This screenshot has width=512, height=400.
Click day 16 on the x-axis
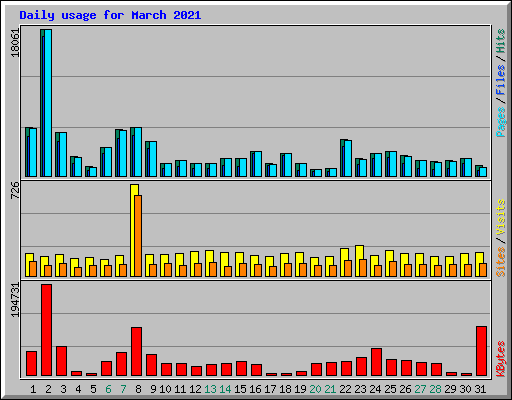click(x=255, y=389)
